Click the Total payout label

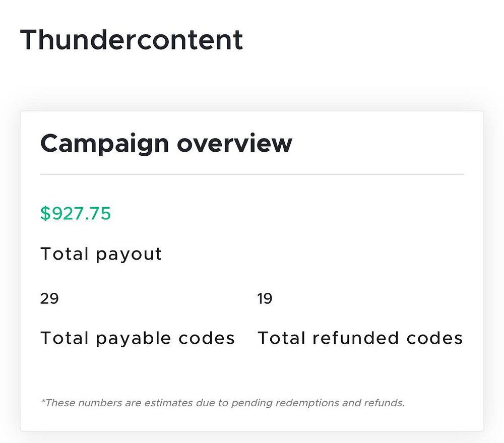101,254
